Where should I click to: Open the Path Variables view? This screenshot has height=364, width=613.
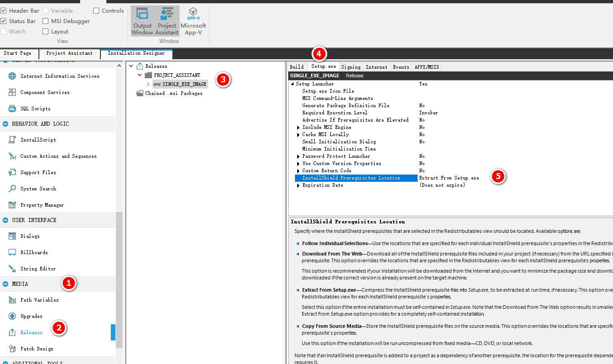click(39, 300)
